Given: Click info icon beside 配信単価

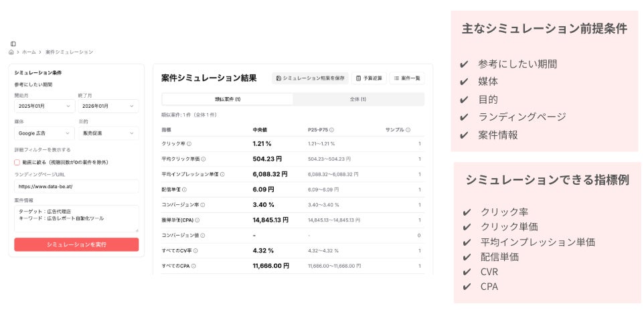Looking at the screenshot, I should coord(185,189).
